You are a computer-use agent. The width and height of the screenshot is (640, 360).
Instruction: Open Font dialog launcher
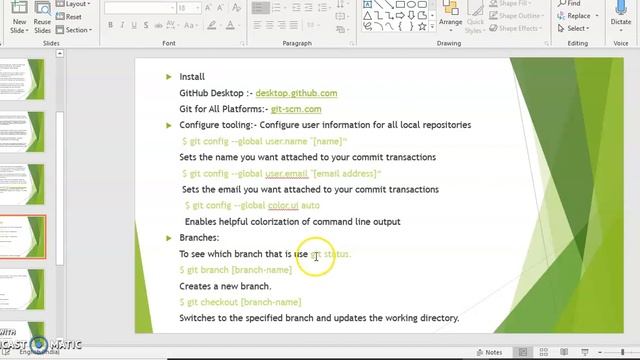pyautogui.click(x=242, y=43)
